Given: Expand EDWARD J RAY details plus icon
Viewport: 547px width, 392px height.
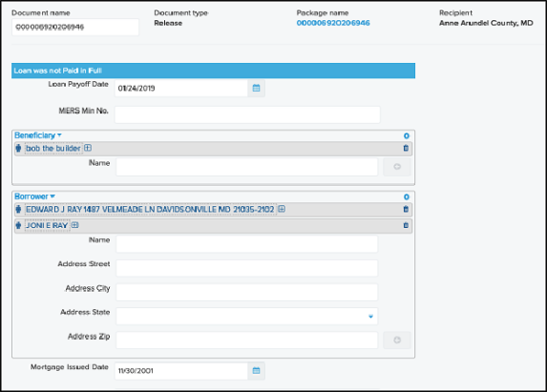Looking at the screenshot, I should click(282, 209).
